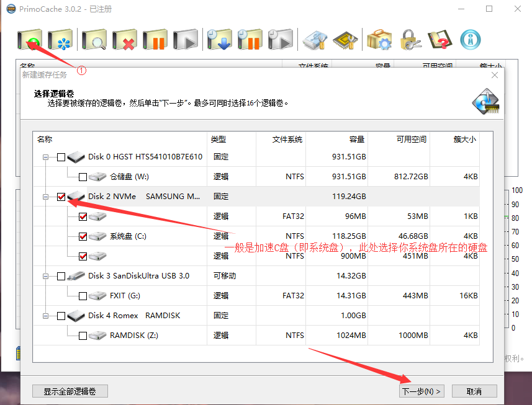Open the storage management (disk wrench) icon
The image size is (532, 405).
pos(315,41)
